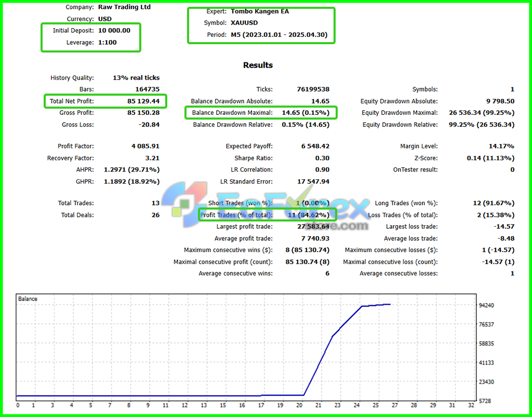Select the 13% real ticks history quality

[x=136, y=78]
